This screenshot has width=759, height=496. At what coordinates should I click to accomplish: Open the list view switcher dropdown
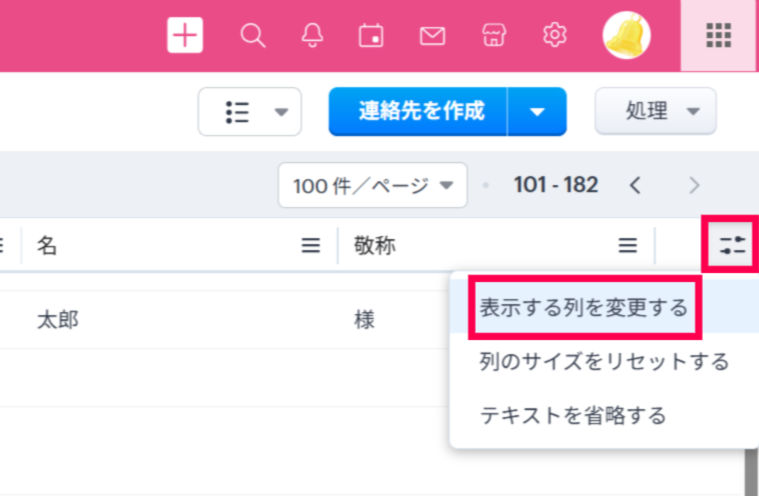249,112
